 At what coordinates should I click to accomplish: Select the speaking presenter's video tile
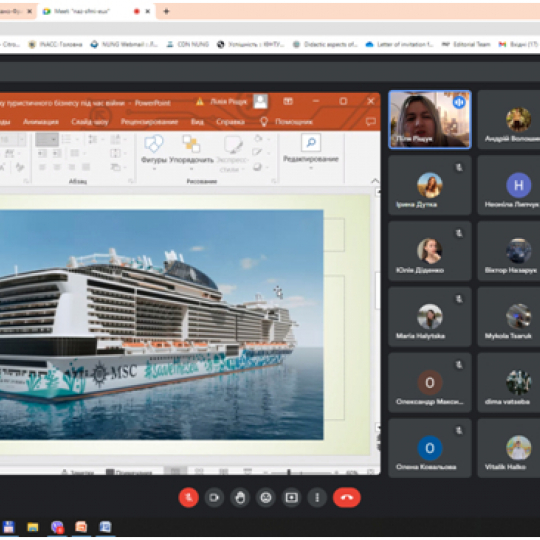click(x=429, y=120)
